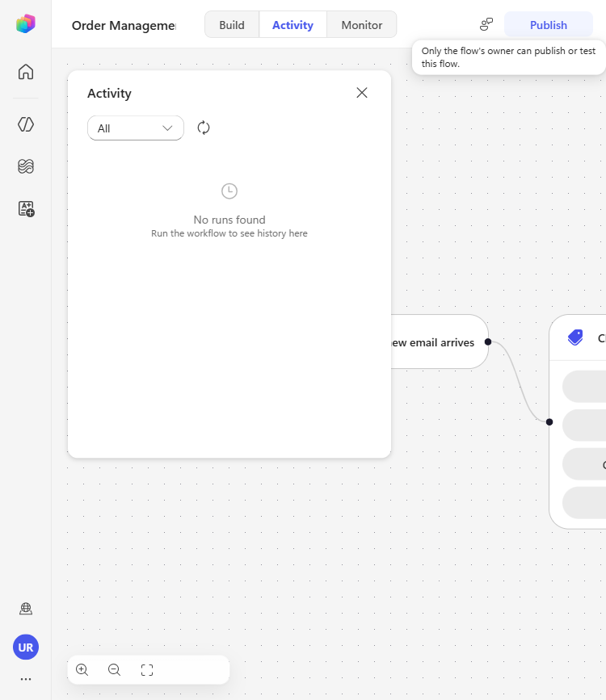Click the Activity panel heading
The width and height of the screenshot is (606, 700).
(x=110, y=94)
